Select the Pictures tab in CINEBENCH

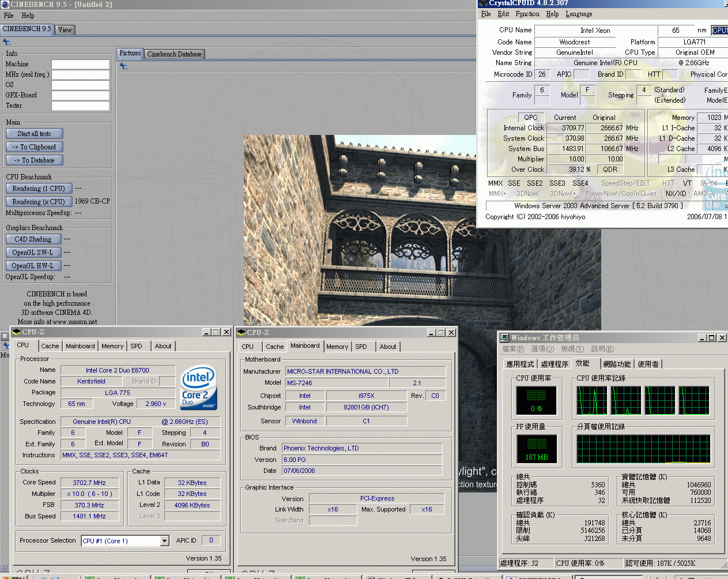click(130, 53)
